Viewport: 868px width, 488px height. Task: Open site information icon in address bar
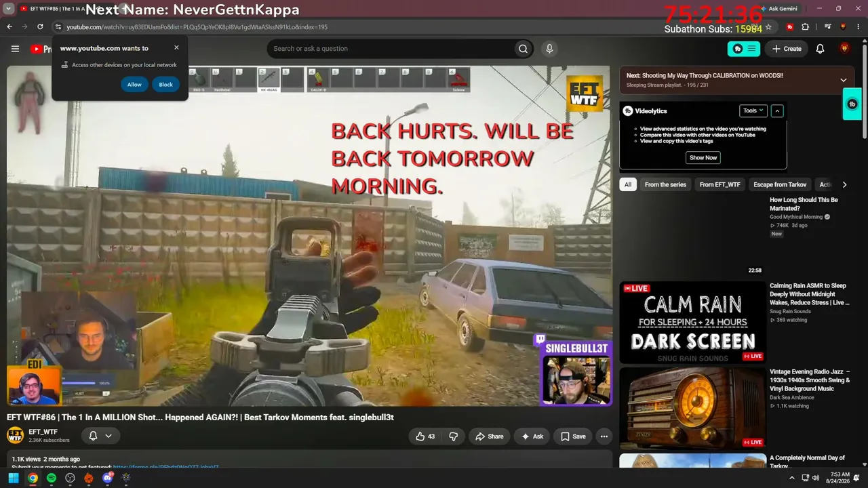(x=58, y=27)
